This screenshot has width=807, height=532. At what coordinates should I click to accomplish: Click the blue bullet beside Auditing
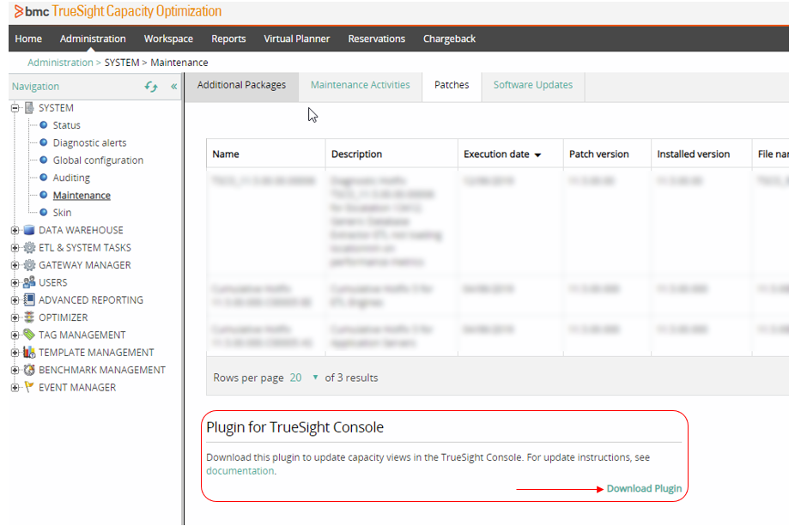point(44,178)
